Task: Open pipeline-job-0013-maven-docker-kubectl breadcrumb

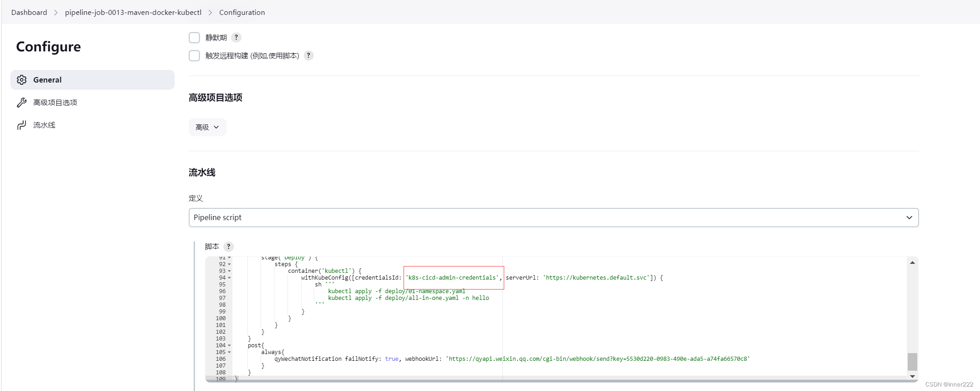Action: pyautogui.click(x=133, y=12)
